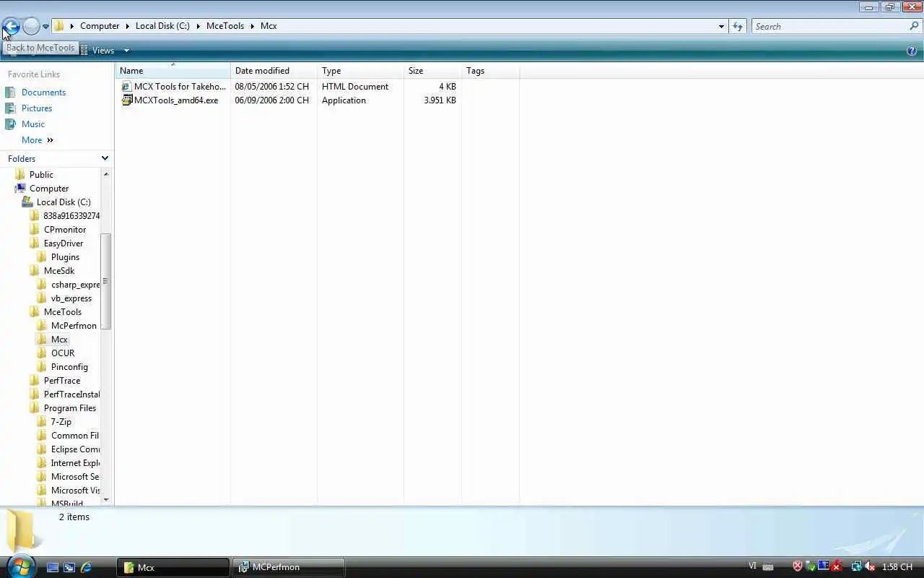924x578 pixels.
Task: Open the Help question mark icon
Action: (x=911, y=51)
